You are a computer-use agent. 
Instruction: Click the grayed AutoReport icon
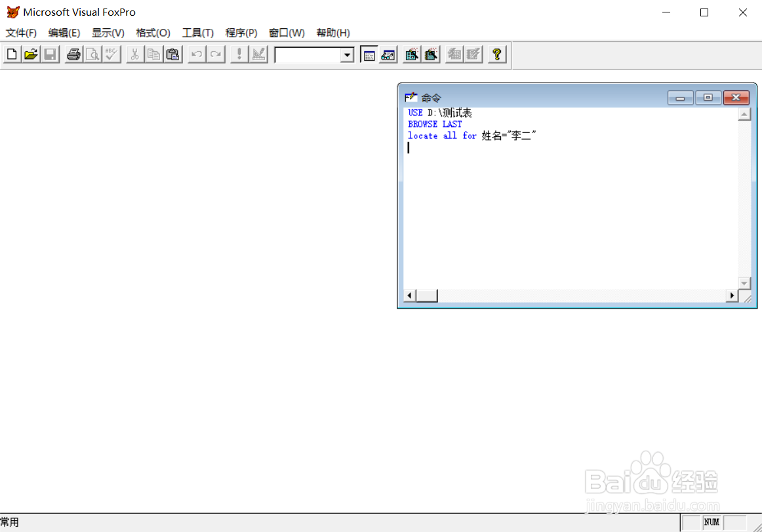pos(473,54)
